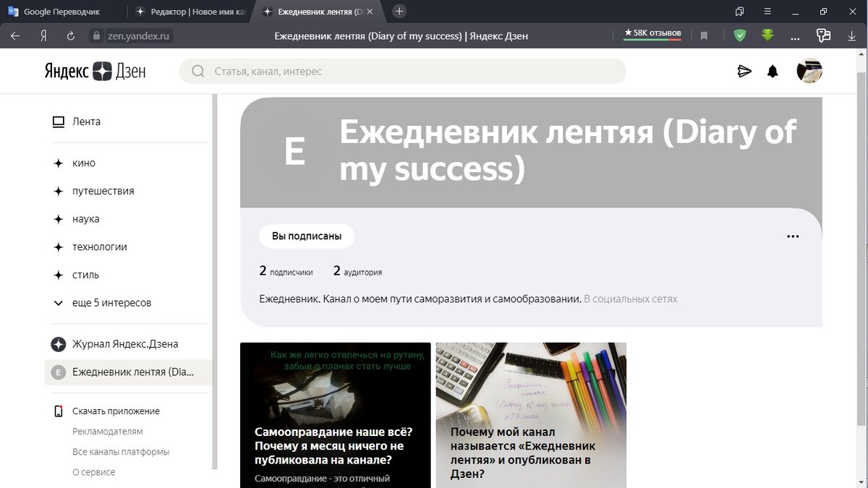
Task: Click the lock icon in the address bar
Action: click(98, 35)
